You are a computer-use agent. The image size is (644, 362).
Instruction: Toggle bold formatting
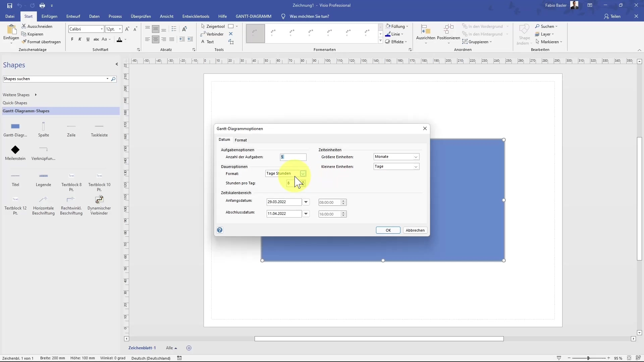(x=72, y=39)
